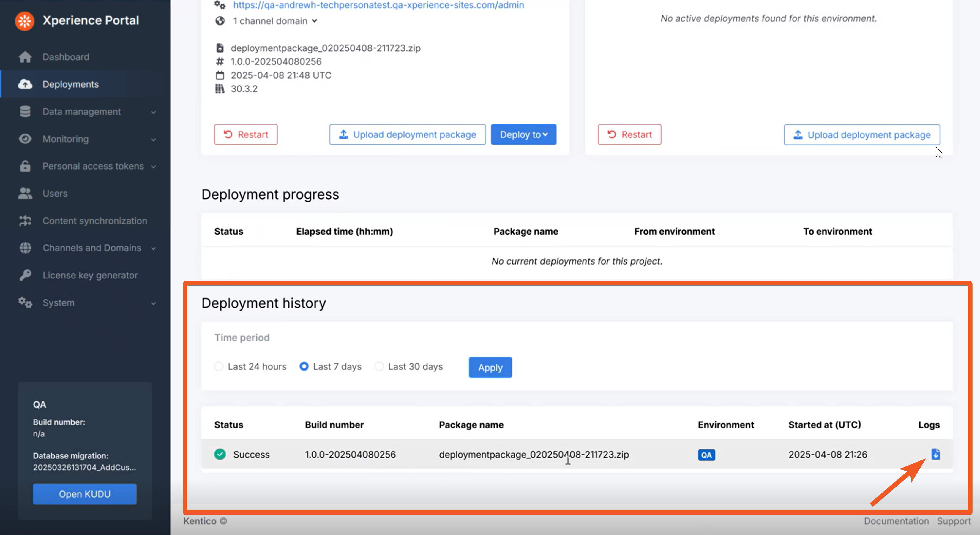Open the Monitoring menu item
This screenshot has width=980, height=535.
[65, 139]
